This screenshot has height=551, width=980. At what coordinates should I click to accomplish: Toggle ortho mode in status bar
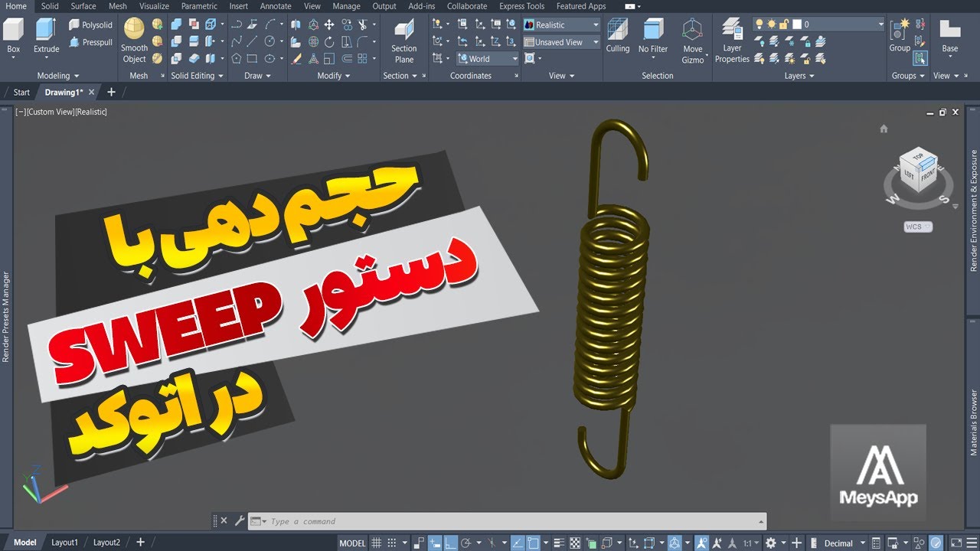[x=451, y=543]
